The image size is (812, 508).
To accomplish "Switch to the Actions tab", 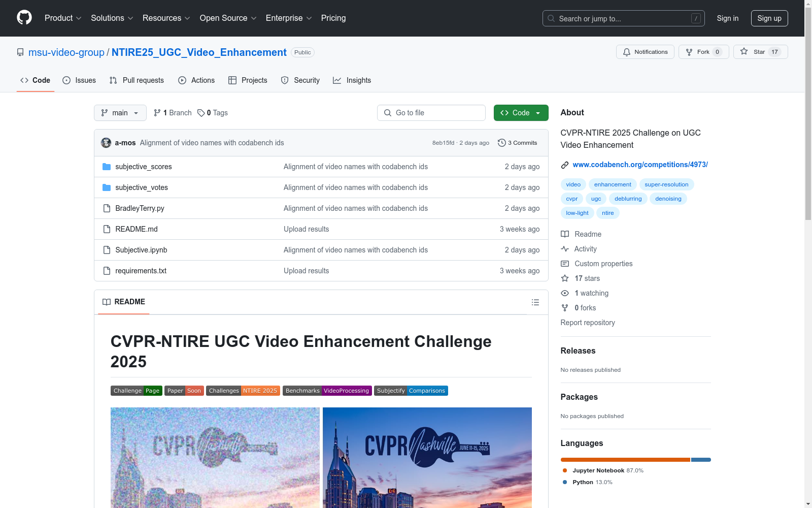I will (196, 80).
